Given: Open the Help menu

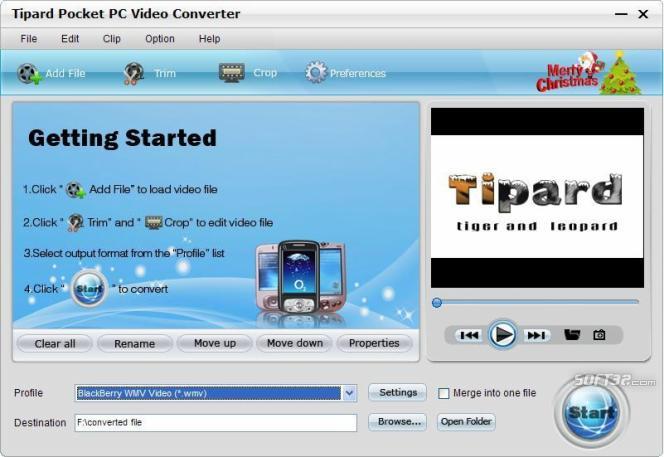Looking at the screenshot, I should [x=210, y=39].
